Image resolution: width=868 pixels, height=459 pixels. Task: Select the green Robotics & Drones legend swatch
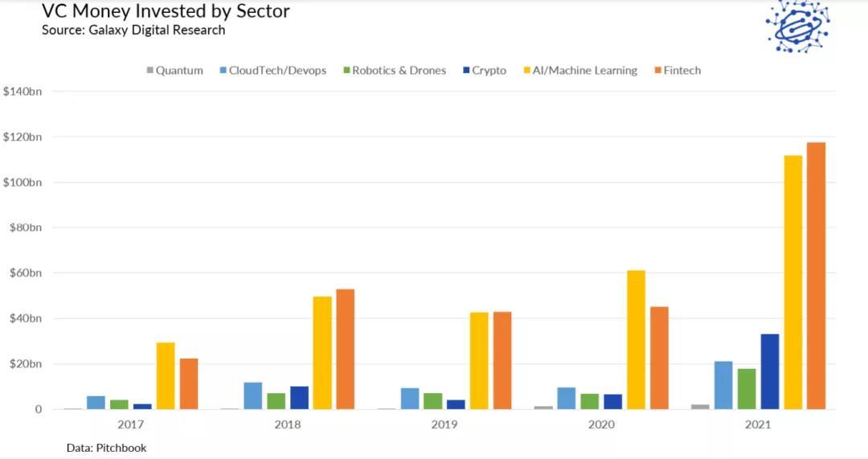pos(346,71)
